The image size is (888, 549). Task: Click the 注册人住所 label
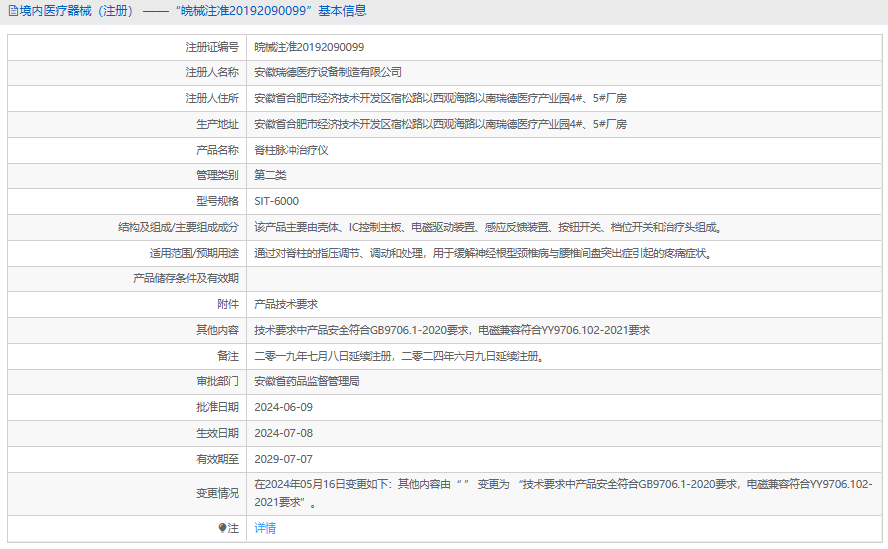click(212, 98)
